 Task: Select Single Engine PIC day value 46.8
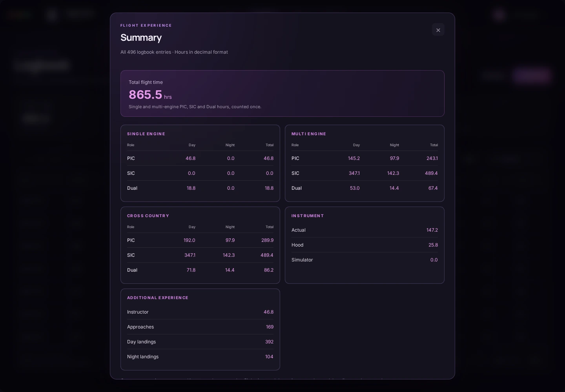190,158
